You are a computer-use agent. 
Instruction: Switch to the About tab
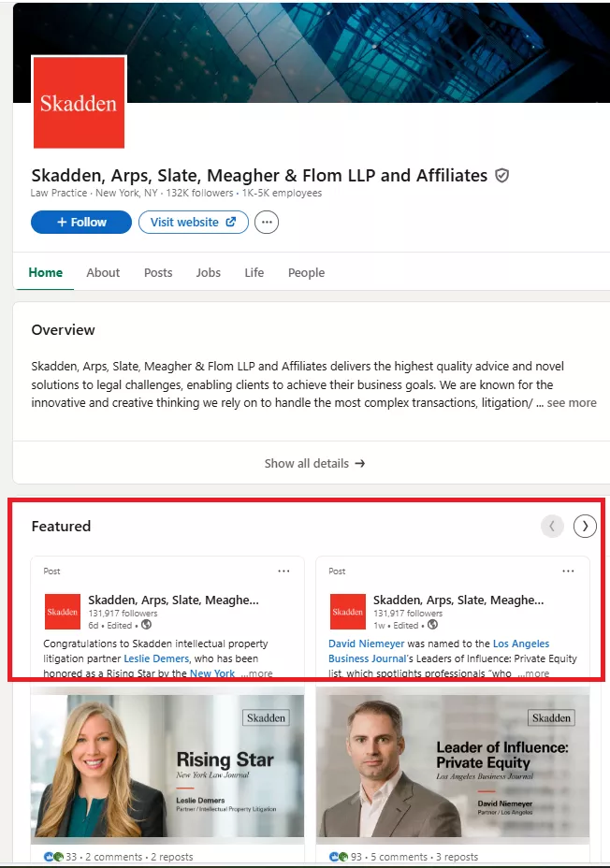click(103, 272)
